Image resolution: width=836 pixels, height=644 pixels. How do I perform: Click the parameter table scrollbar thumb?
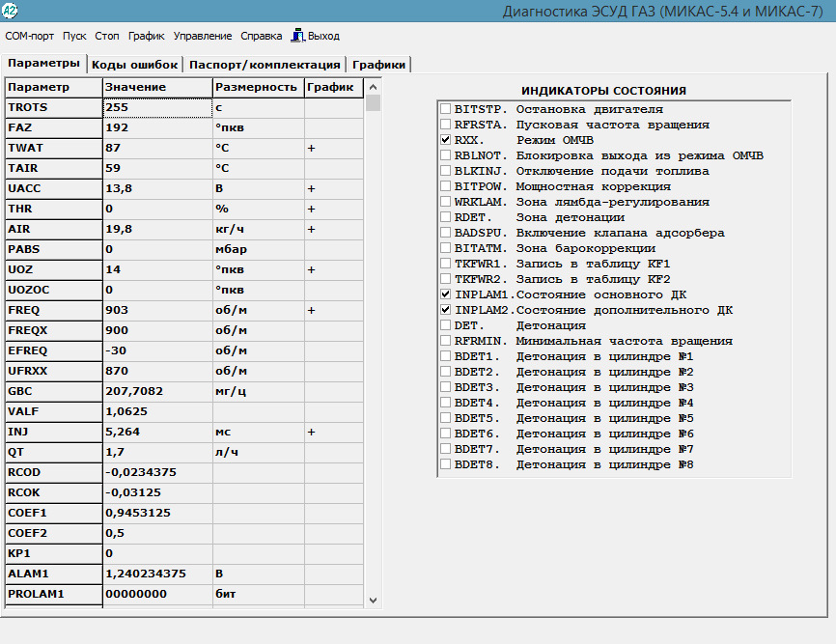pyautogui.click(x=374, y=103)
